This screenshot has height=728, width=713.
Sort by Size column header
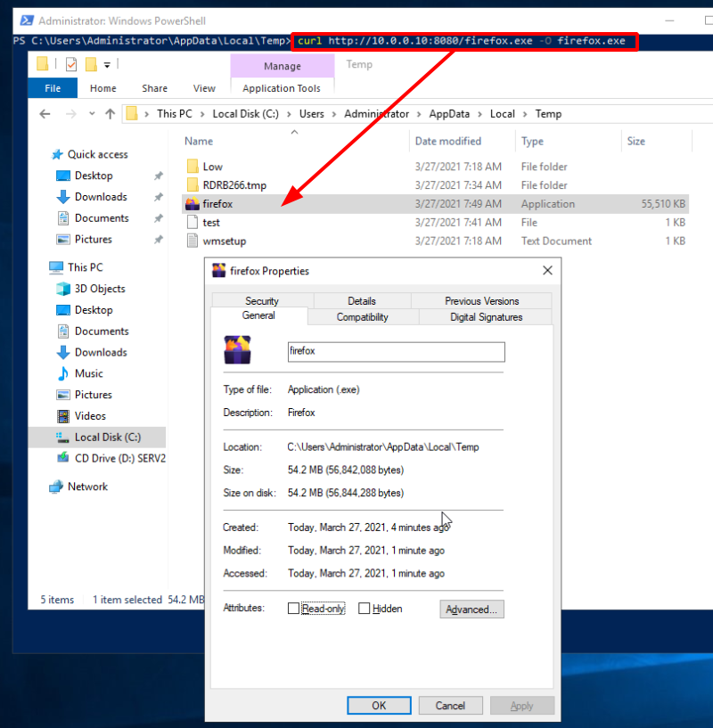tap(635, 141)
